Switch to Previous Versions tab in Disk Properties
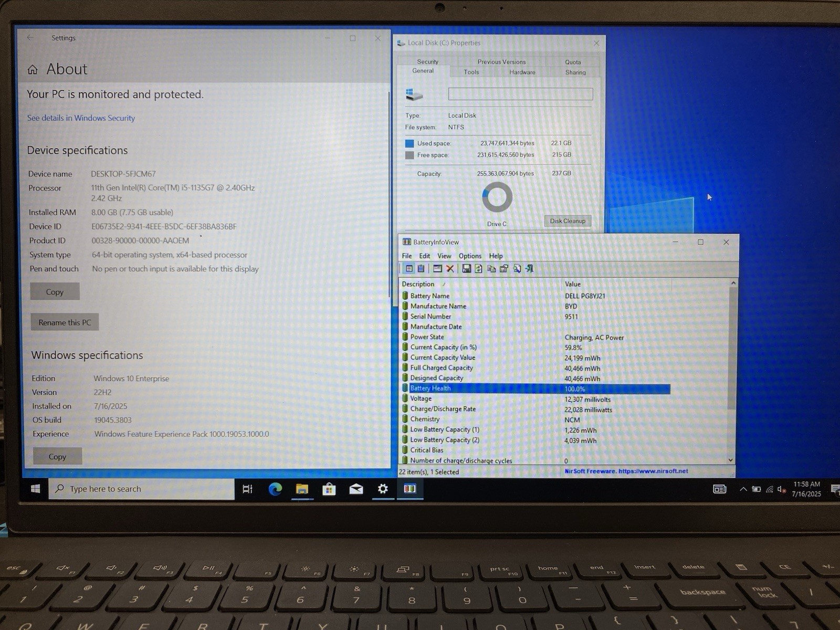 click(x=501, y=61)
